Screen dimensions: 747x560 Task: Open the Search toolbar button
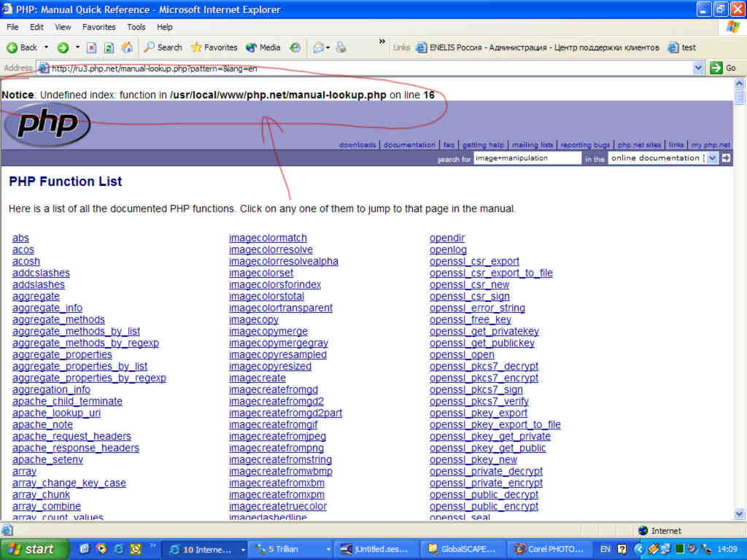coord(162,47)
